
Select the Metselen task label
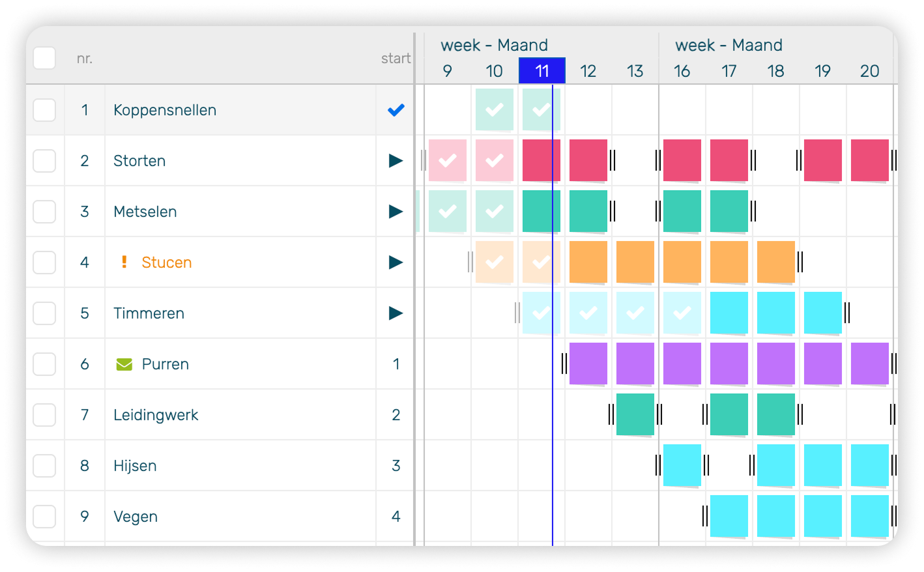(145, 212)
